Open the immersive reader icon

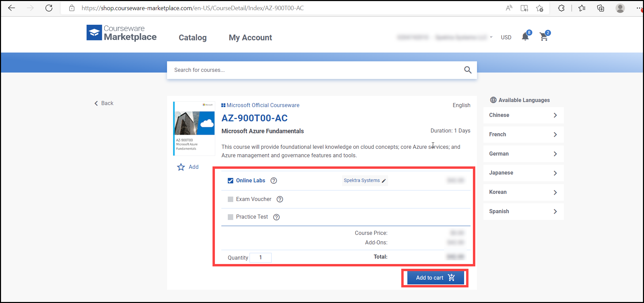pos(524,8)
